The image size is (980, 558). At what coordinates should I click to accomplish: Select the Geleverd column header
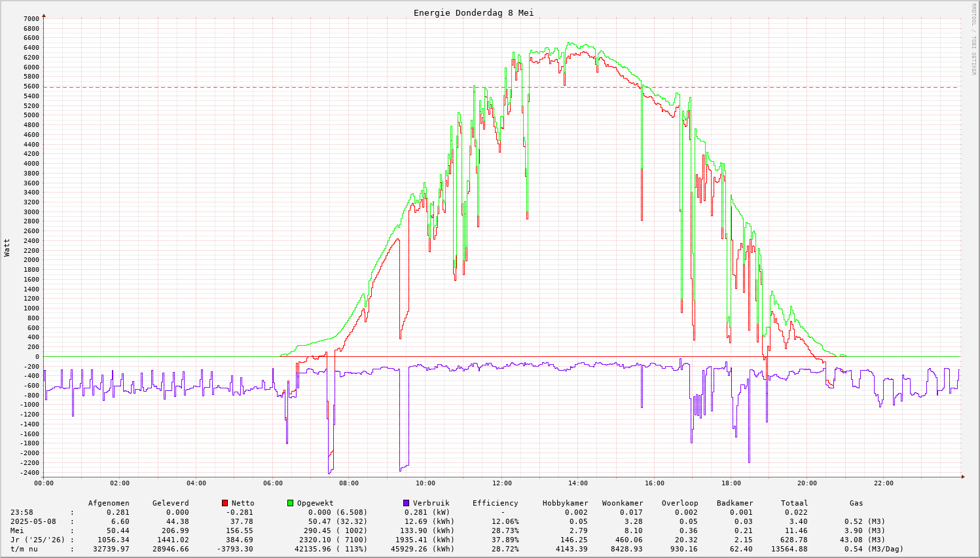coord(170,503)
